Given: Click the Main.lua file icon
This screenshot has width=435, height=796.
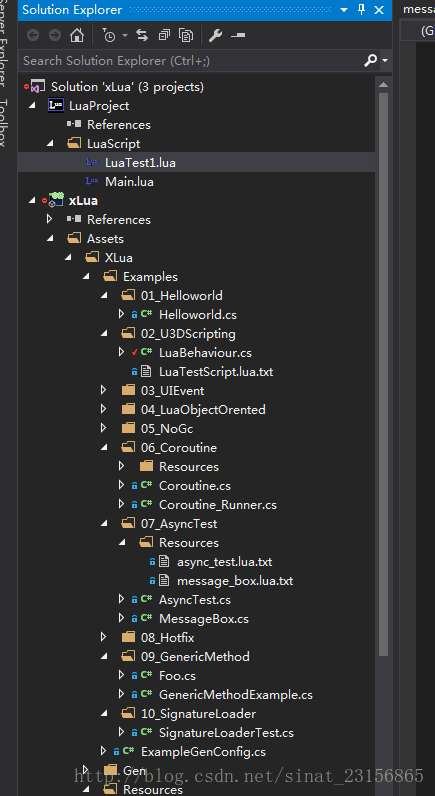Looking at the screenshot, I should click(x=92, y=181).
